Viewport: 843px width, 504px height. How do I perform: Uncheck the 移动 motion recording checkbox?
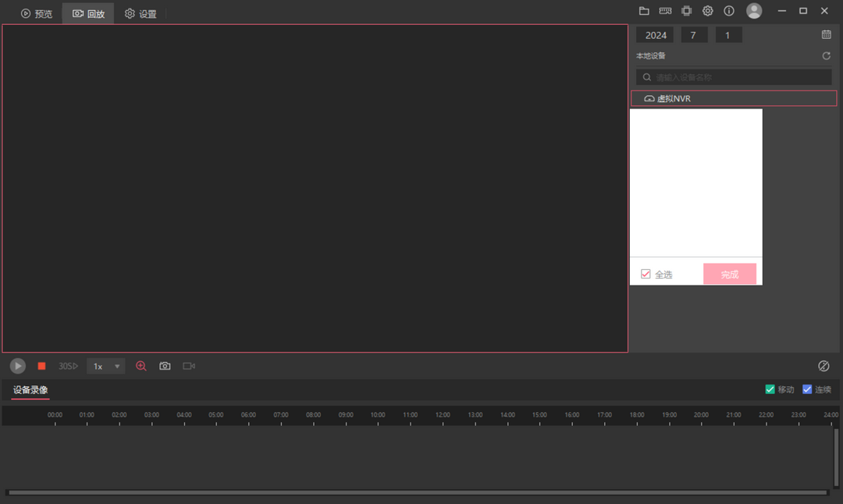point(770,389)
